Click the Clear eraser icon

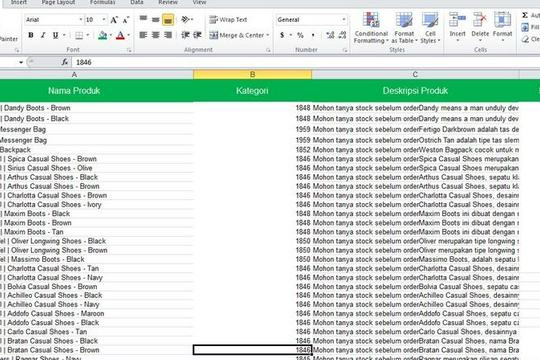[x=525, y=39]
